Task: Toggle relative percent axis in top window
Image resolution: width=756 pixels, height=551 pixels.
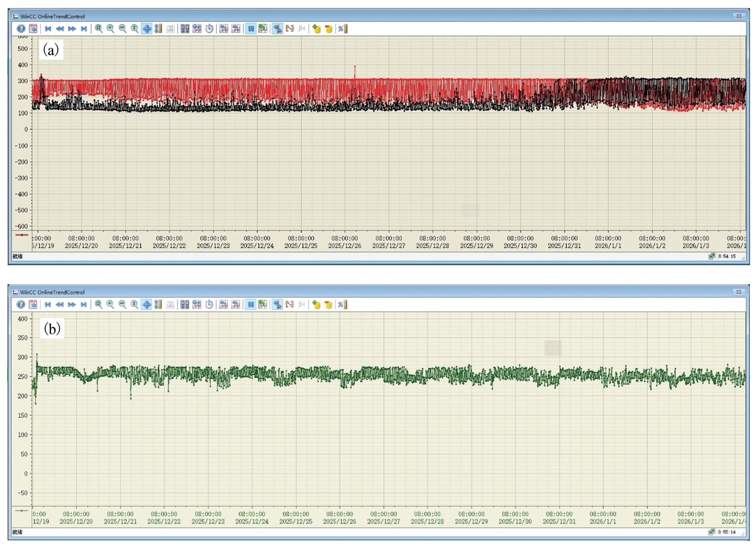Action: [343, 28]
